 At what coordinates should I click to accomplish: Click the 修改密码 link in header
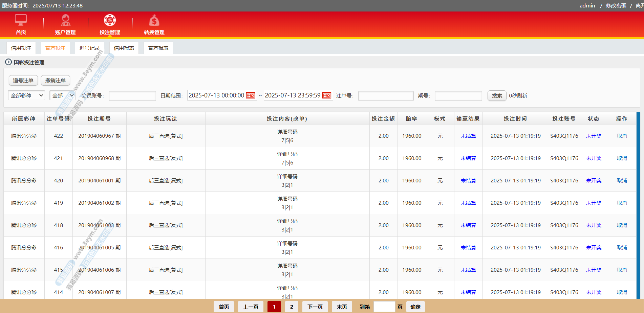(616, 6)
